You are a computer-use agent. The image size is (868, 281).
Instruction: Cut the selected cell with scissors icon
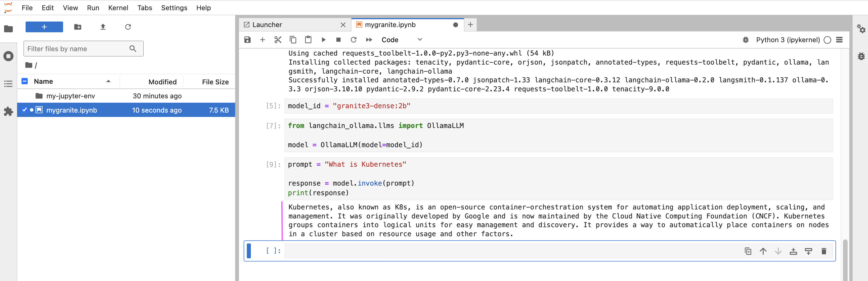point(278,40)
